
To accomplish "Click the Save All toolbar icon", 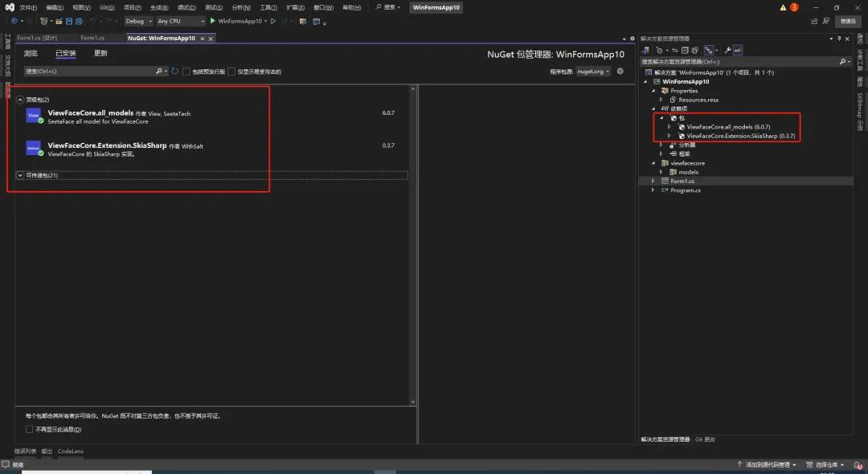I will 79,21.
